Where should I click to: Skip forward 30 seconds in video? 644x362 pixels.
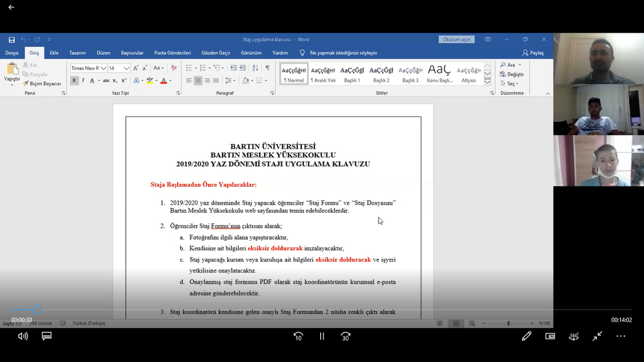[345, 336]
